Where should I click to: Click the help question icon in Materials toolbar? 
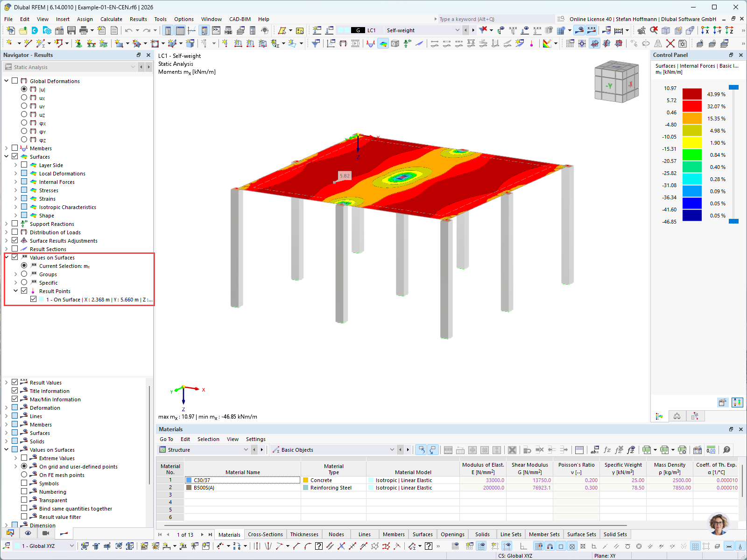pos(726,450)
